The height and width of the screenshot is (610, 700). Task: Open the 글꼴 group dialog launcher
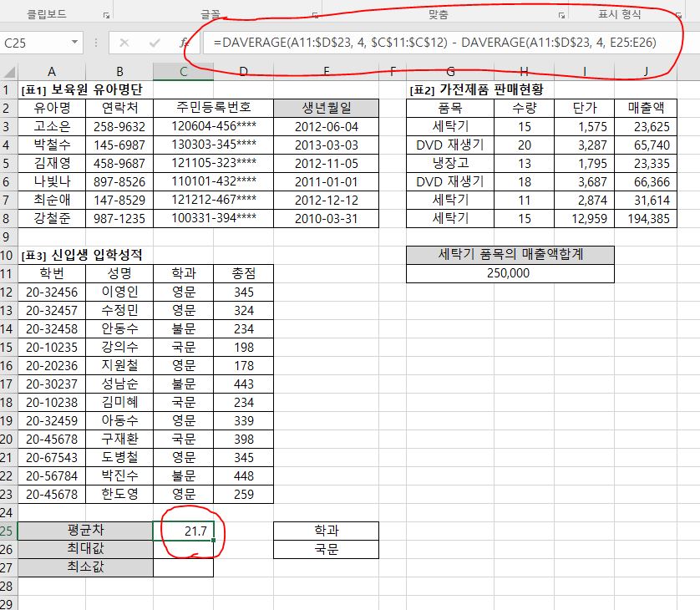coord(315,16)
